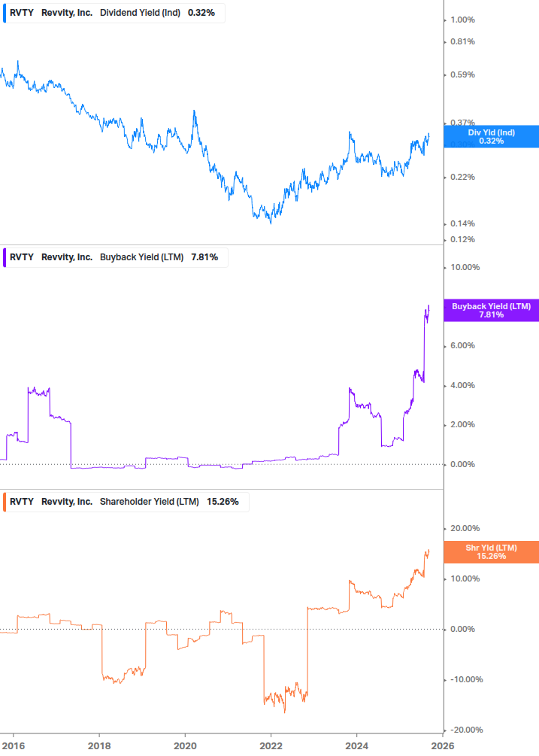Click the 1.00% tick on dividend yield axis
The width and height of the screenshot is (539, 756).
(x=462, y=20)
